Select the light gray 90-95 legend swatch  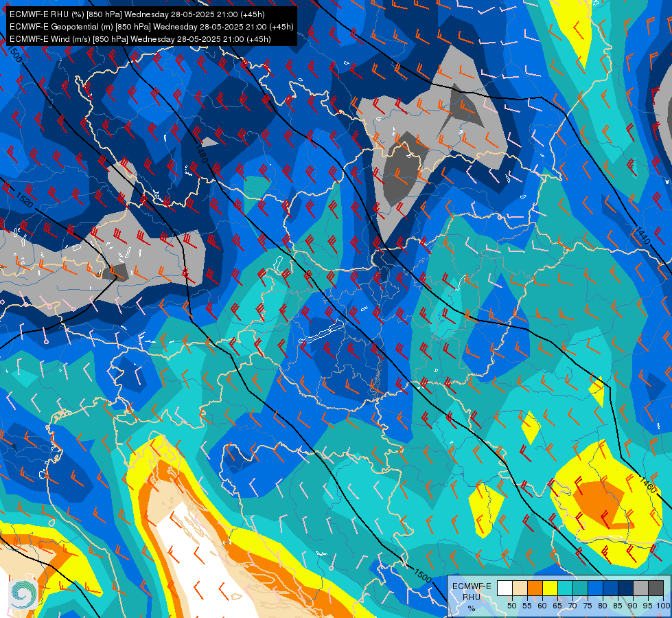640,588
